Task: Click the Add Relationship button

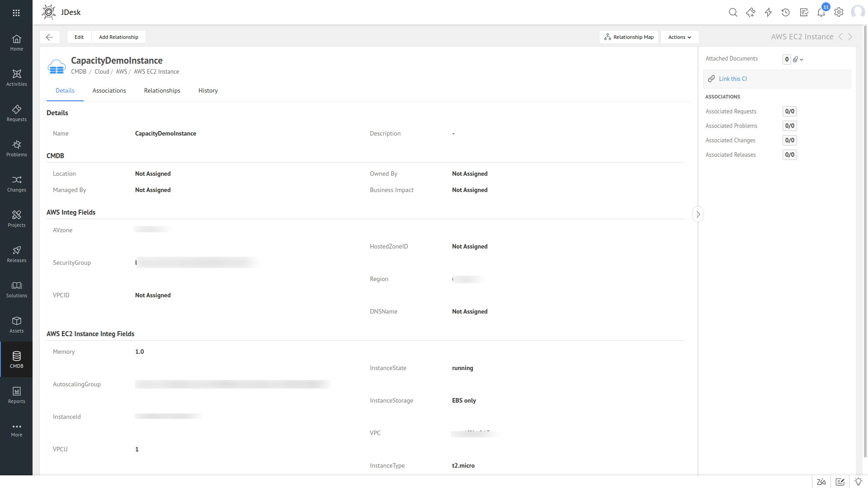Action: pos(118,37)
